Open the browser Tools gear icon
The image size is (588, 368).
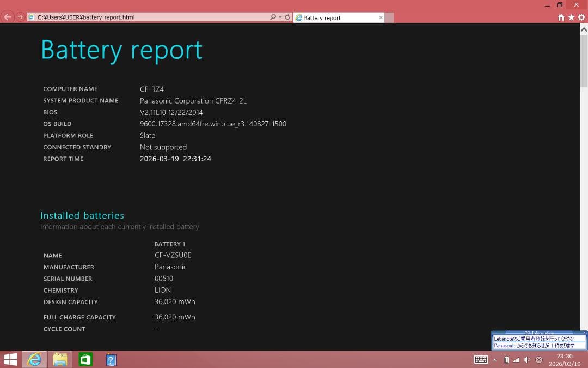pos(581,17)
